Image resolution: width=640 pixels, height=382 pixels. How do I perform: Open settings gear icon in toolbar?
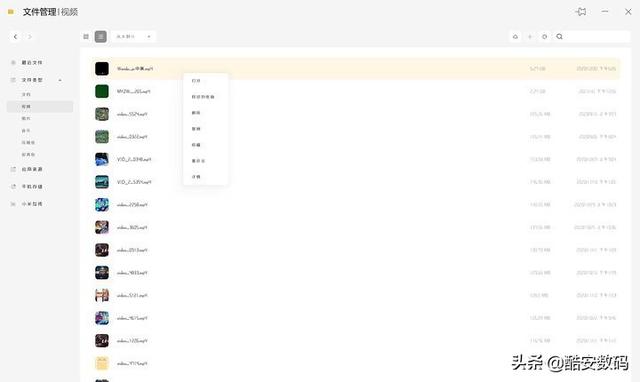pos(544,37)
